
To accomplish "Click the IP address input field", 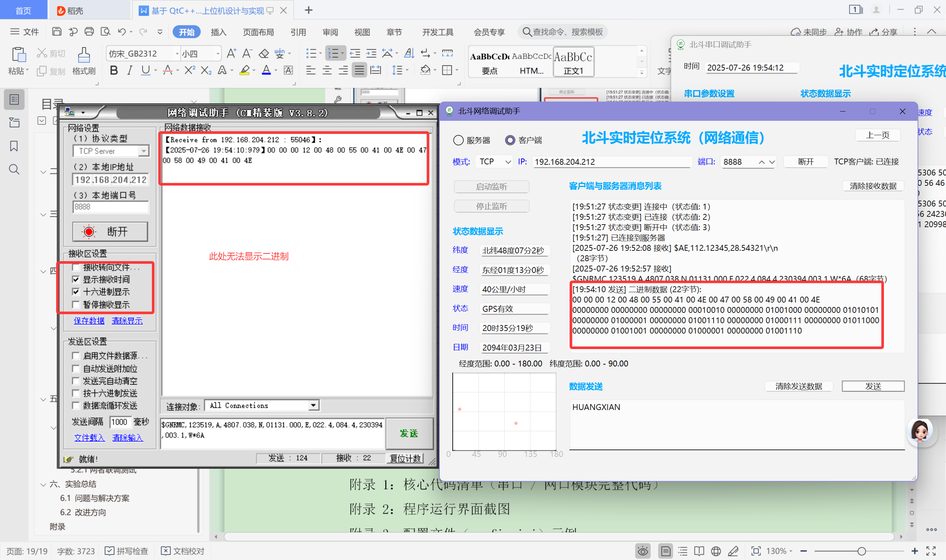I will 612,162.
